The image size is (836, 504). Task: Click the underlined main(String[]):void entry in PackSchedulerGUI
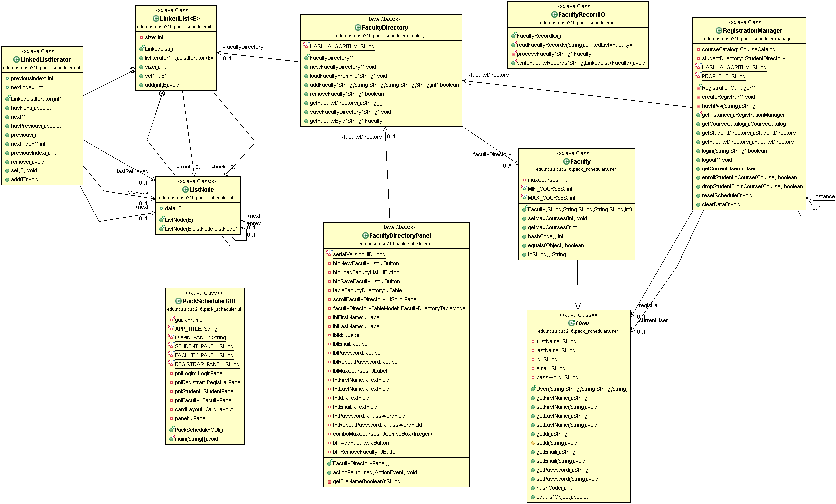(x=195, y=439)
